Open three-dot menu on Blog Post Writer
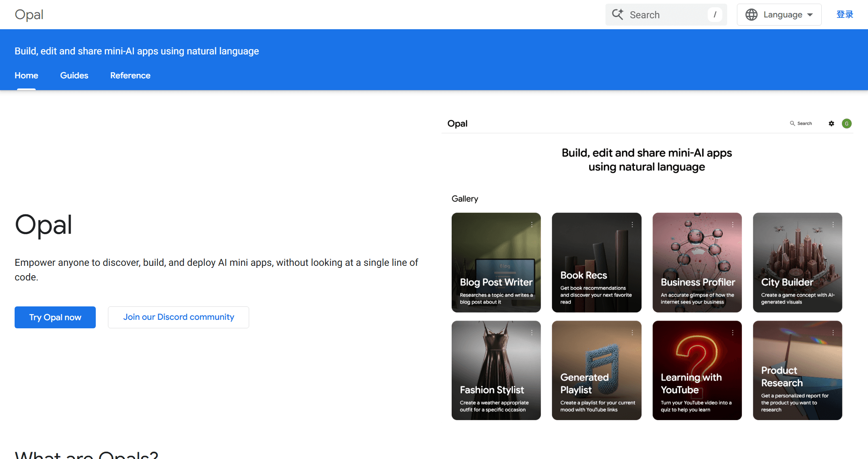 point(532,224)
